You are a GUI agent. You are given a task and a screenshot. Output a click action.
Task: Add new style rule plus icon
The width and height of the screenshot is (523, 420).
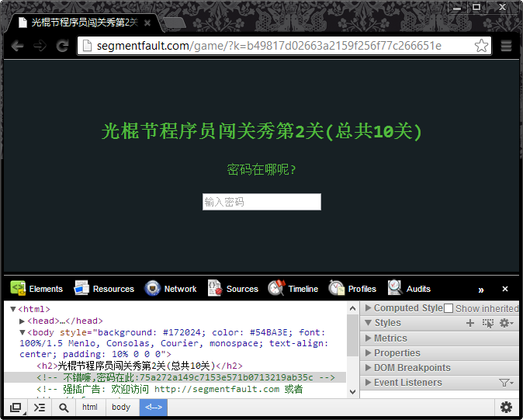click(x=470, y=323)
